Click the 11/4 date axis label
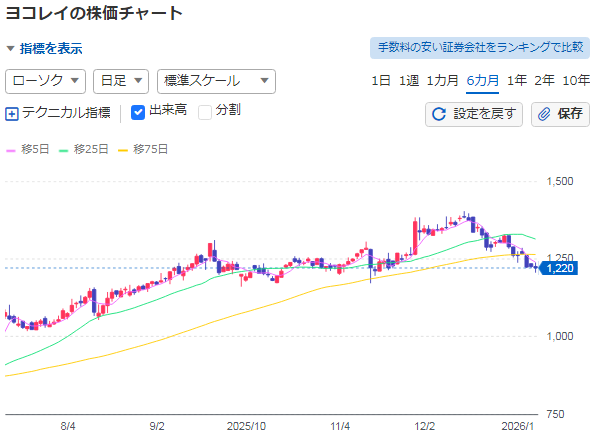The image size is (596, 438). [340, 426]
